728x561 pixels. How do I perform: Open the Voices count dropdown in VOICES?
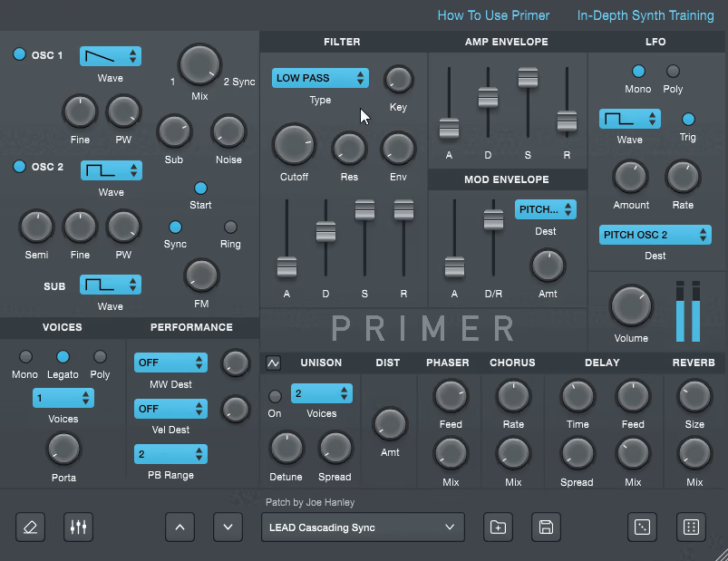63,398
